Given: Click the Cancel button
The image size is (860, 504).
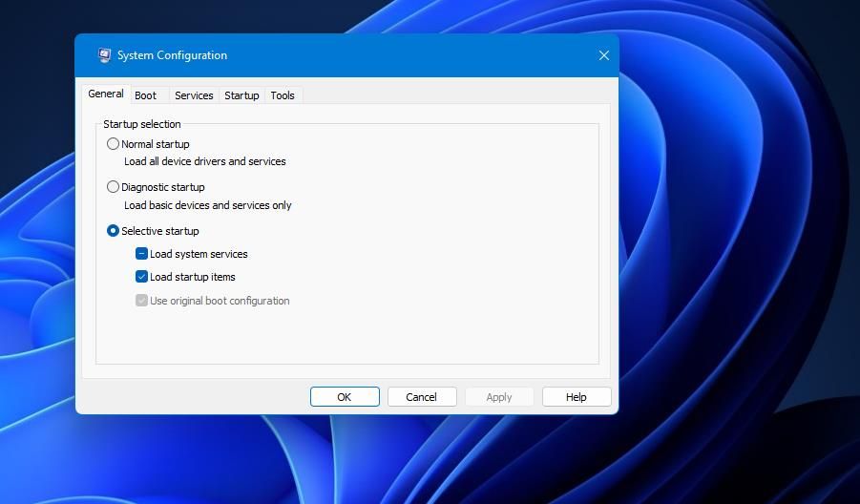Looking at the screenshot, I should point(421,397).
